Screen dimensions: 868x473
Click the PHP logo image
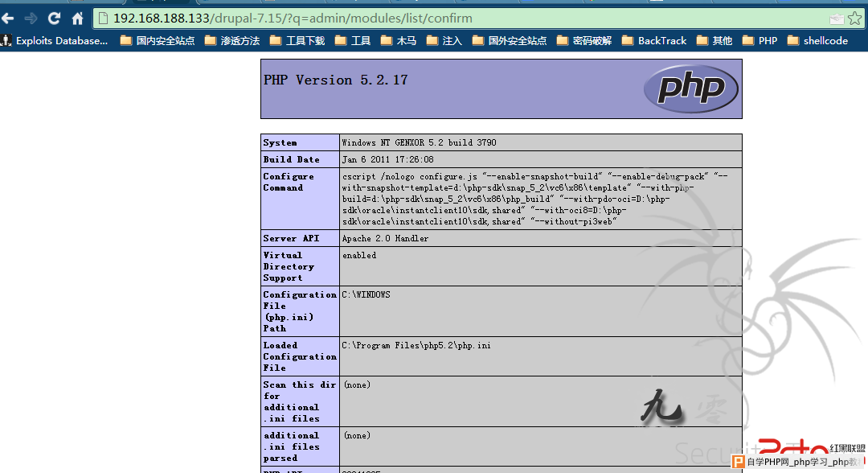point(691,88)
